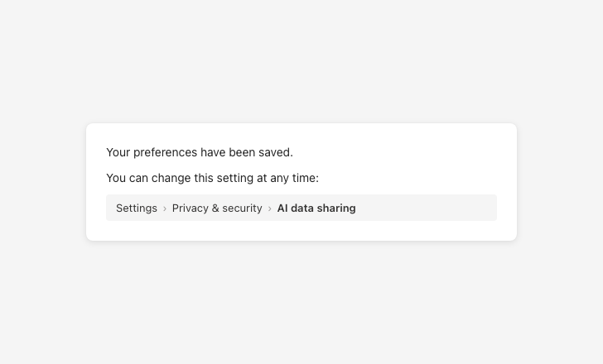Click the 'change this setting' instruction text
Viewport: 603px width, 364px height.
click(x=212, y=178)
